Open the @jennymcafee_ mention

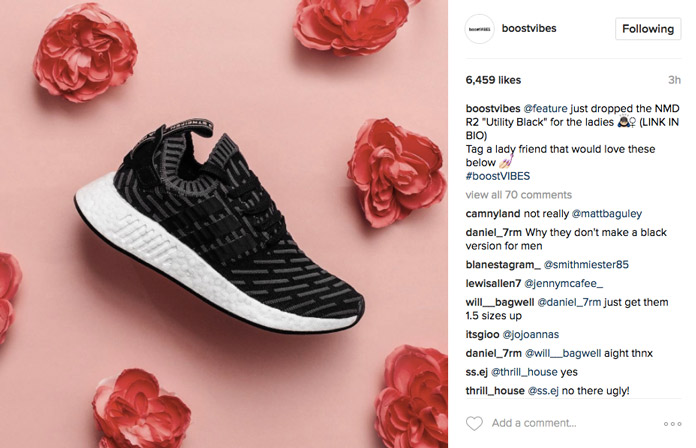564,283
